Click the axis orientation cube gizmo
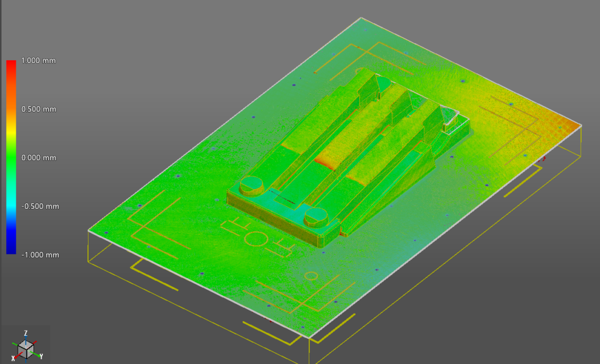 tap(26, 349)
